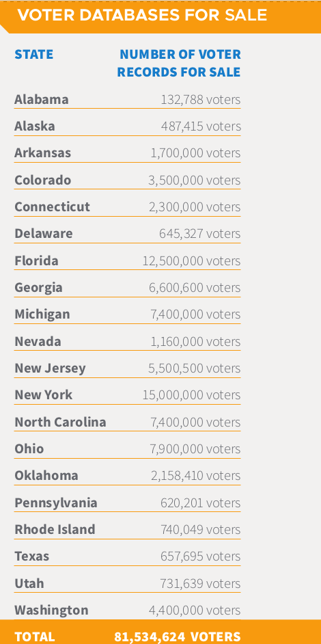The width and height of the screenshot is (321, 644).
Task: Select the New Jersey state name
Action: (50, 368)
